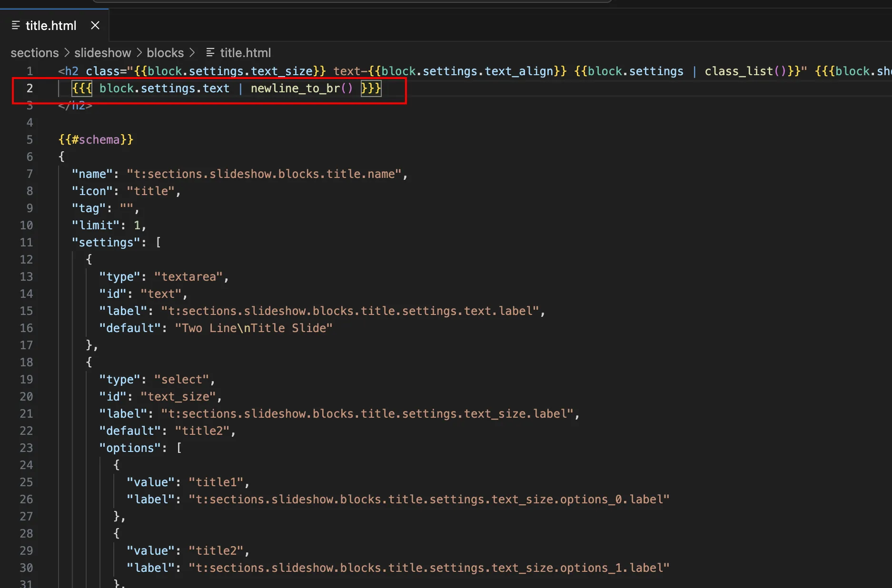Click the {{#schema}} tag on line 5

pos(96,140)
